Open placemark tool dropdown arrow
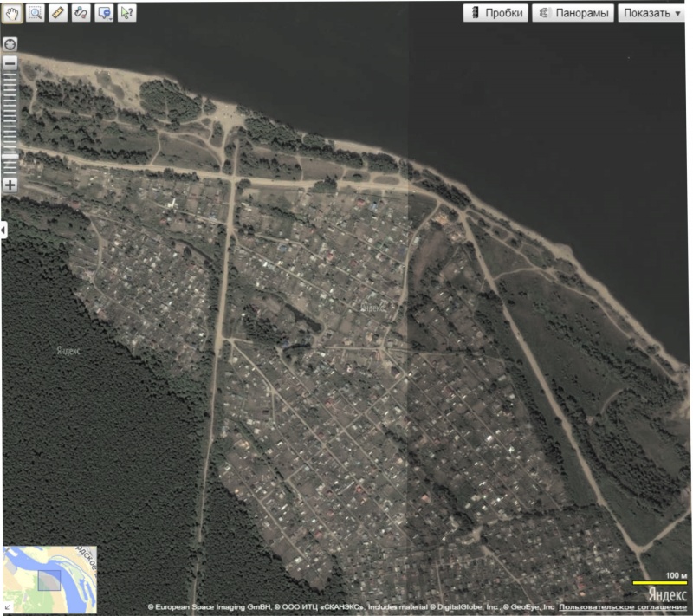The width and height of the screenshot is (693, 616). (x=111, y=18)
